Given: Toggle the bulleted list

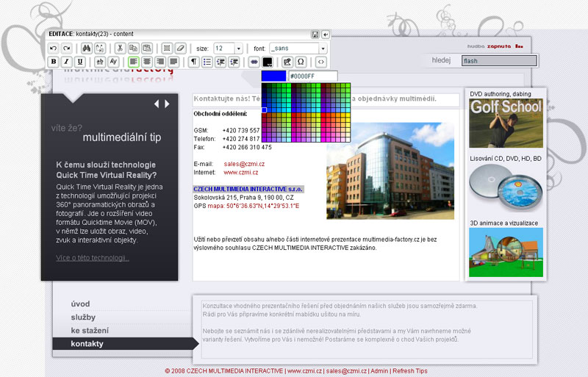Looking at the screenshot, I should (x=207, y=62).
